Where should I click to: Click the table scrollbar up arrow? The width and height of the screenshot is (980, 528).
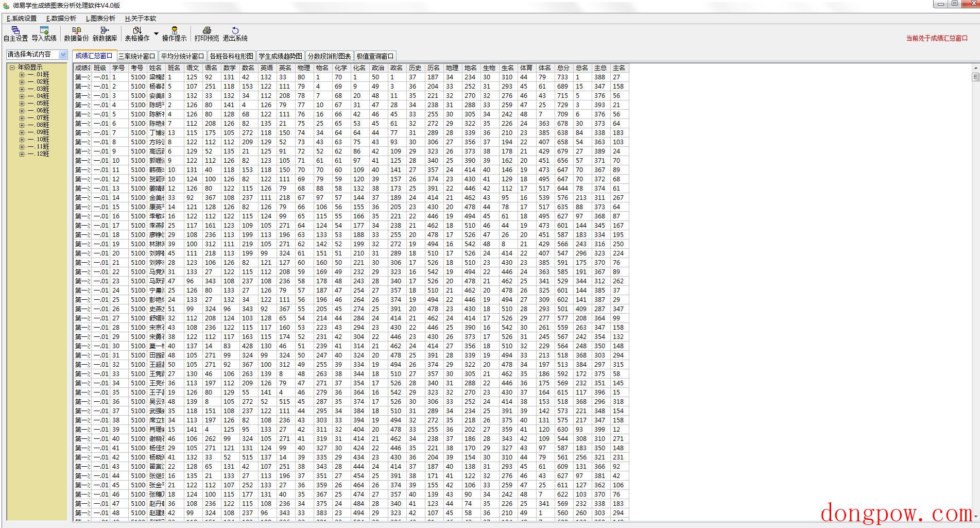tap(975, 67)
